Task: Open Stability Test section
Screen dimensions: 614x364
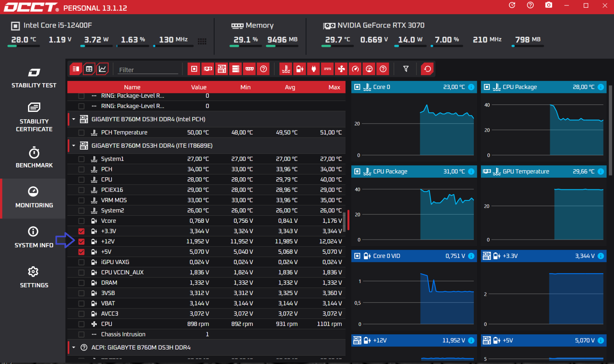Action: point(34,78)
